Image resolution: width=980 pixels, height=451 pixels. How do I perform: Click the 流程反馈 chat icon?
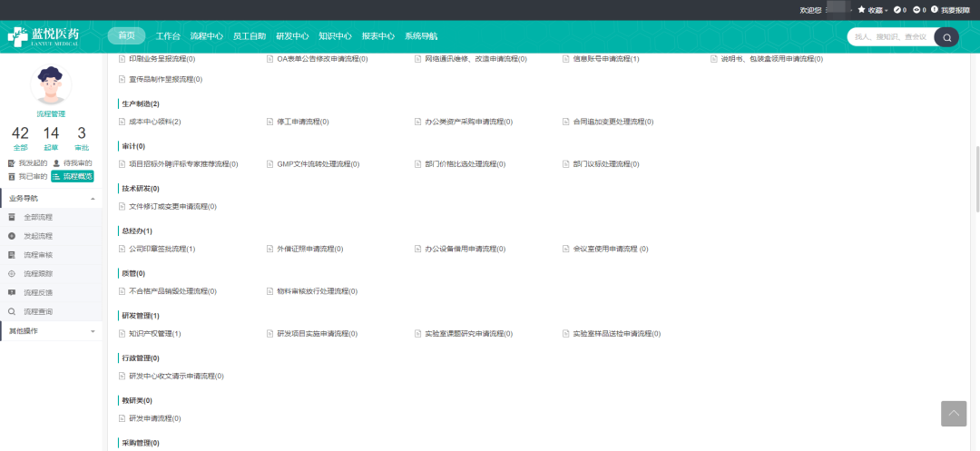point(11,292)
